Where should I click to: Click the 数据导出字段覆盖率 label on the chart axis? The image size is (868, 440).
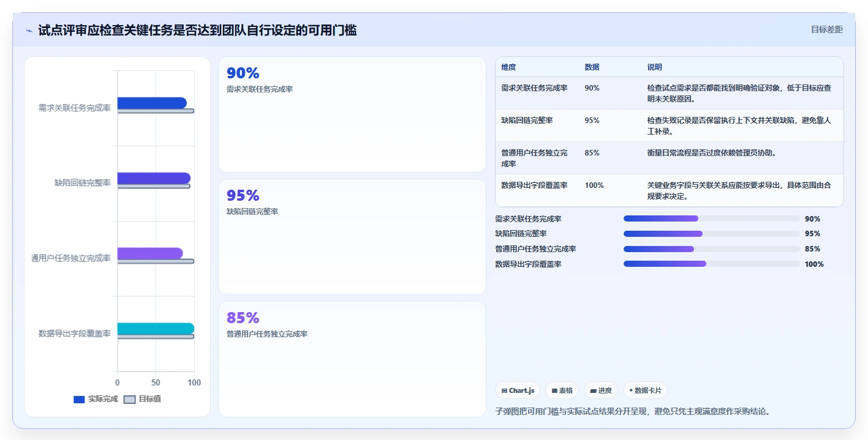pos(74,334)
